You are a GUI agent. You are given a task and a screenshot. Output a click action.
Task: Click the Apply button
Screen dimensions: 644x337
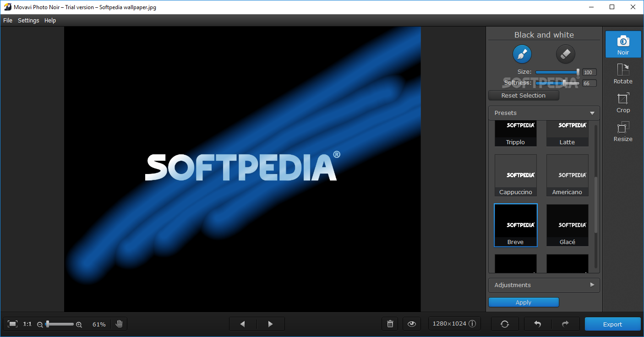click(524, 302)
